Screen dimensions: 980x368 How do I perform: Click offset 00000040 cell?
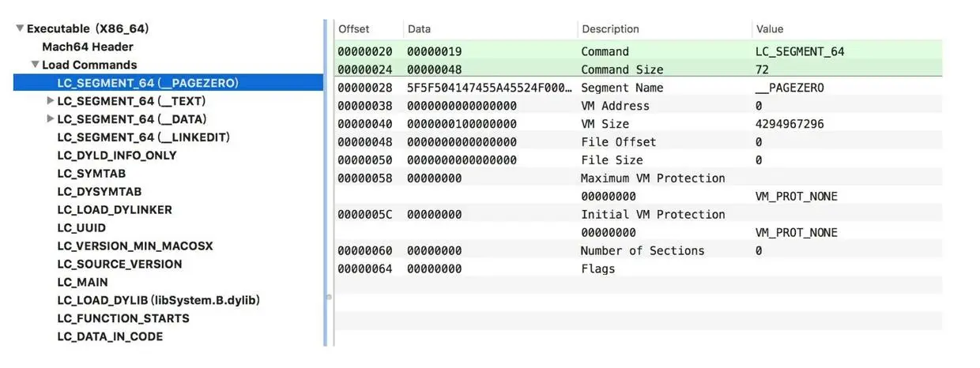click(x=365, y=124)
